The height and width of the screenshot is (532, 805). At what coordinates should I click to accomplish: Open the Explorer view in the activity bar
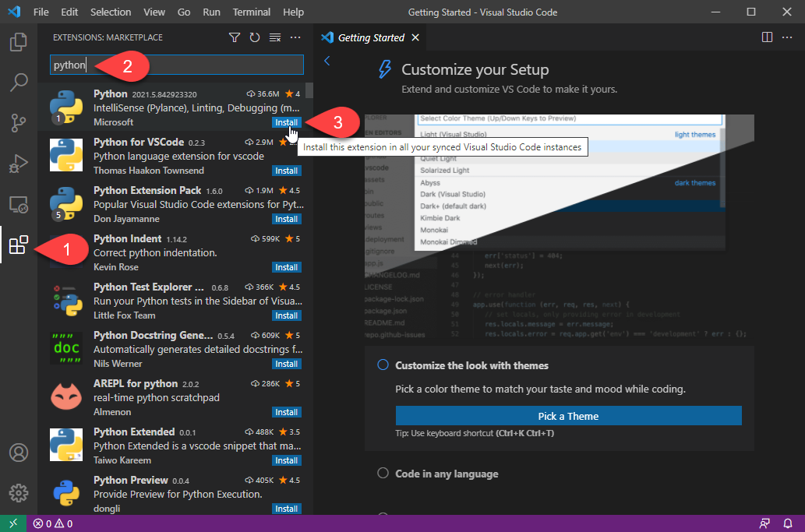click(19, 41)
